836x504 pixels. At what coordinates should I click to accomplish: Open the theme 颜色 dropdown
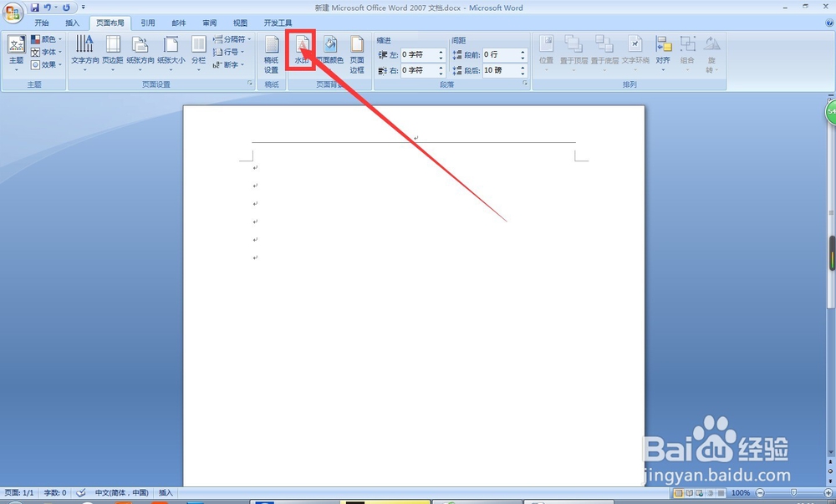point(46,39)
